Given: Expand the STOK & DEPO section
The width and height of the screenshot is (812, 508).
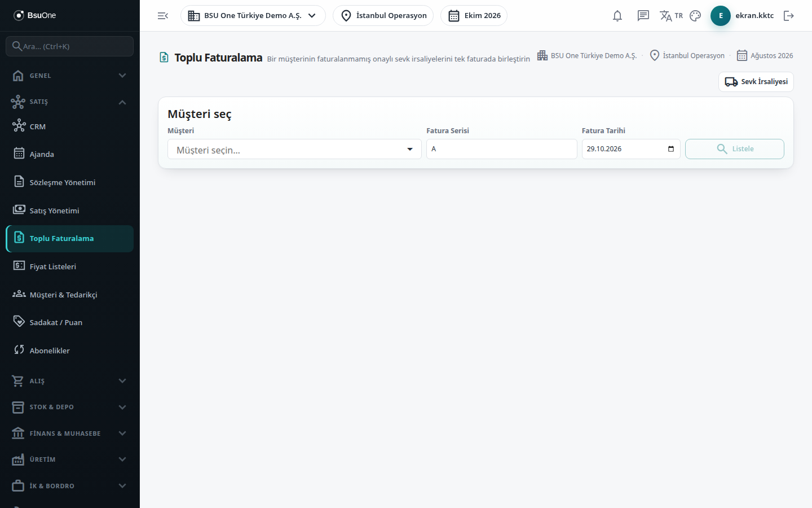Looking at the screenshot, I should coord(70,407).
